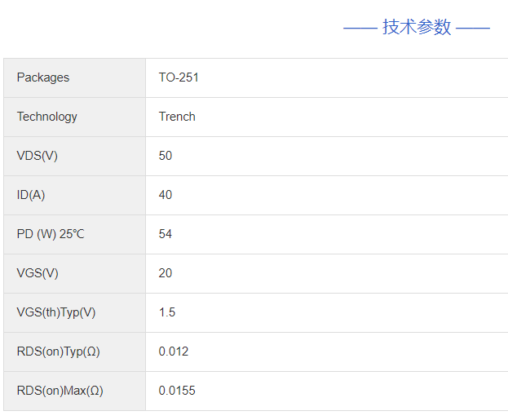Click the VGS(th)Typ(V) label

56,312
